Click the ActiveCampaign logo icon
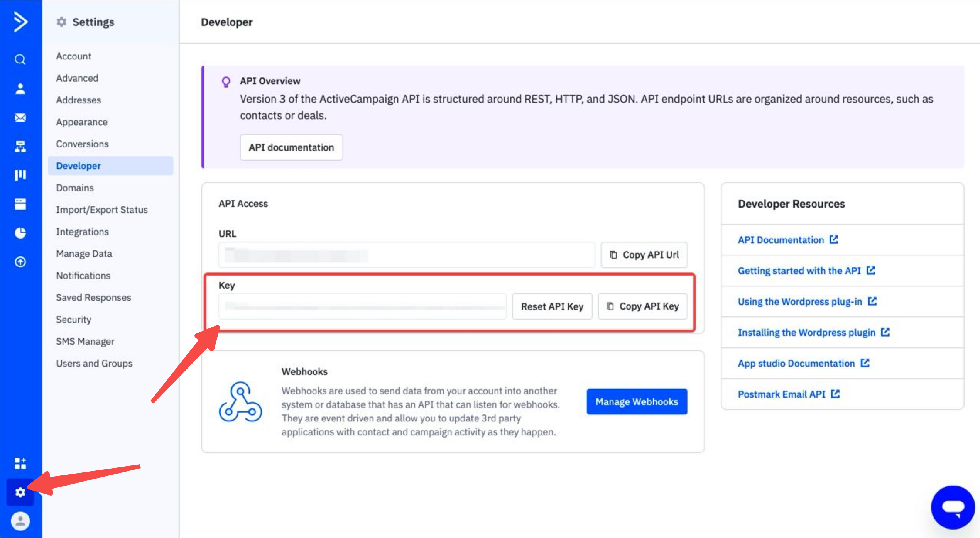980x538 pixels. 20,22
